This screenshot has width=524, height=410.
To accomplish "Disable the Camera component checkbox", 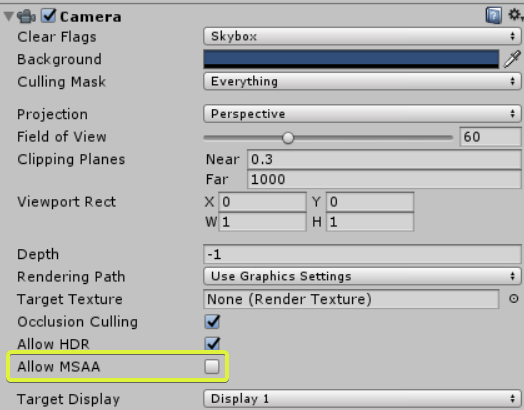I will click(48, 16).
